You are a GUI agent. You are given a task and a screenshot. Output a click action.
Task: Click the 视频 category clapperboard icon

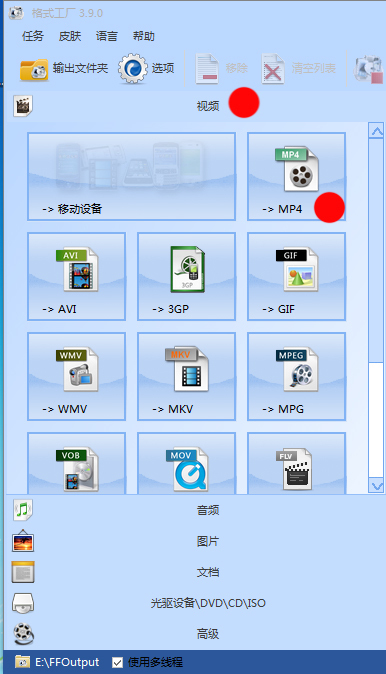pos(23,106)
